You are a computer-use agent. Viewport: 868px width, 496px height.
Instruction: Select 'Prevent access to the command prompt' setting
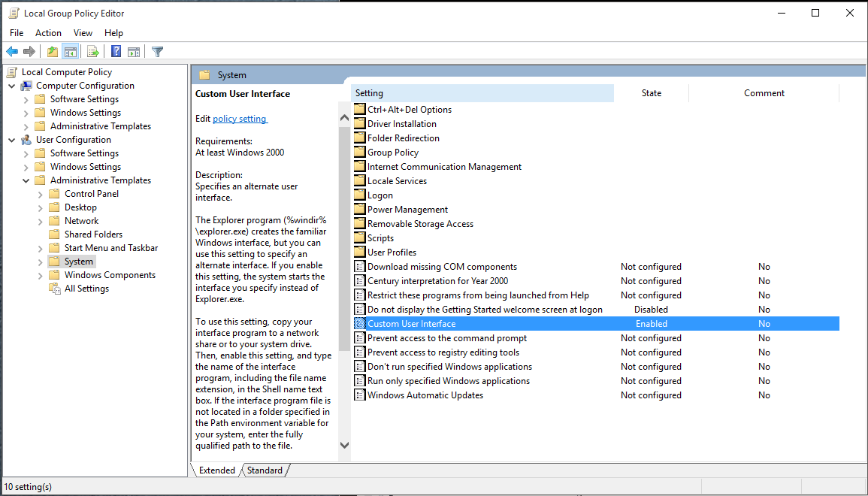446,338
